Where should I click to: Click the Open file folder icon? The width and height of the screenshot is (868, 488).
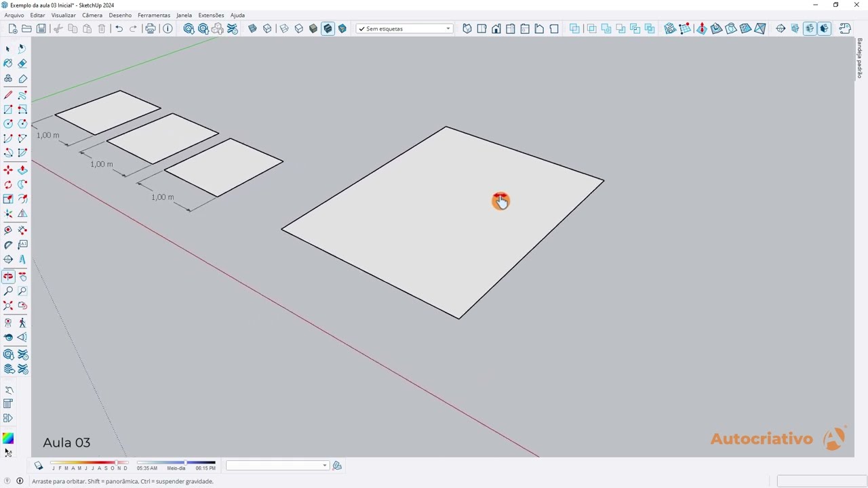pyautogui.click(x=26, y=28)
